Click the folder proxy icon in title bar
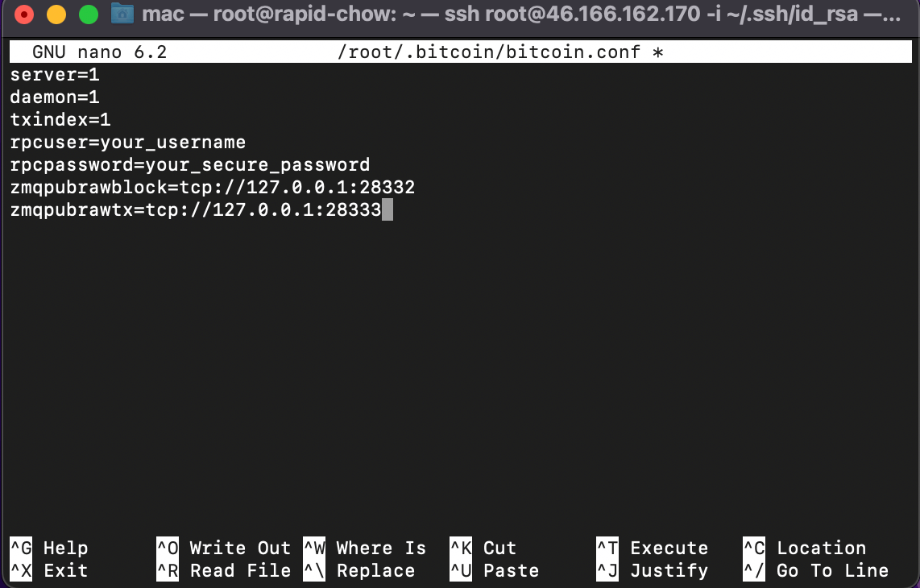 point(122,14)
